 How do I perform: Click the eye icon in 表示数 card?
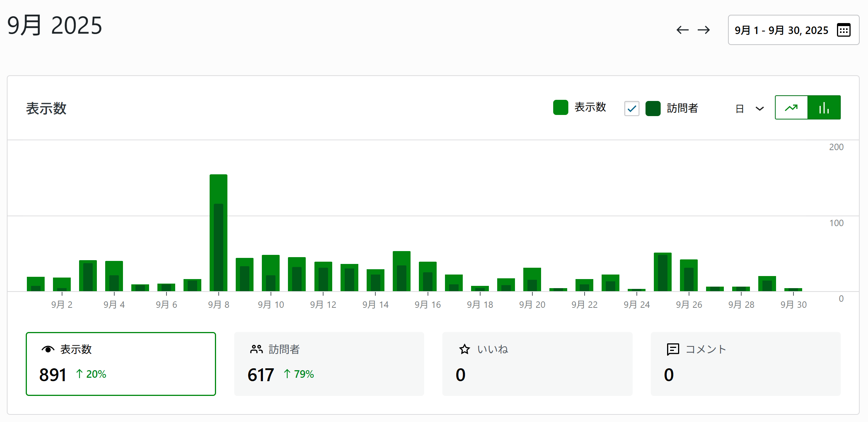[48, 349]
